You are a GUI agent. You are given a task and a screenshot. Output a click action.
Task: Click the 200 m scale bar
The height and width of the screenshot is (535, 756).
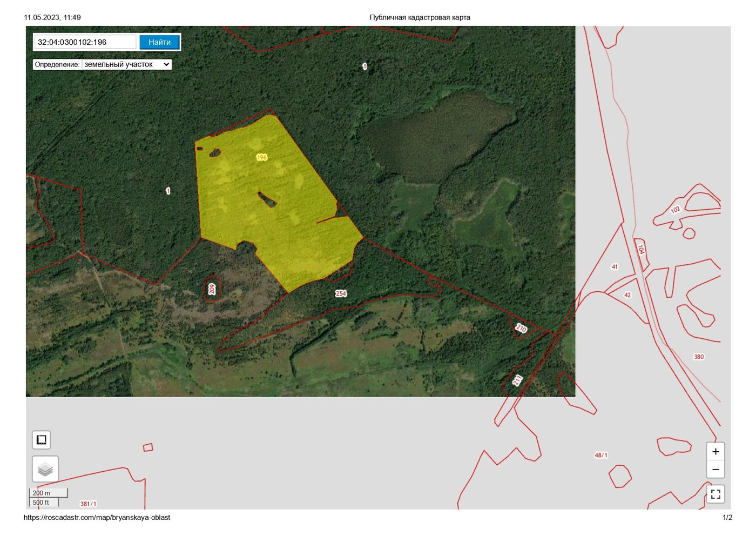(49, 493)
